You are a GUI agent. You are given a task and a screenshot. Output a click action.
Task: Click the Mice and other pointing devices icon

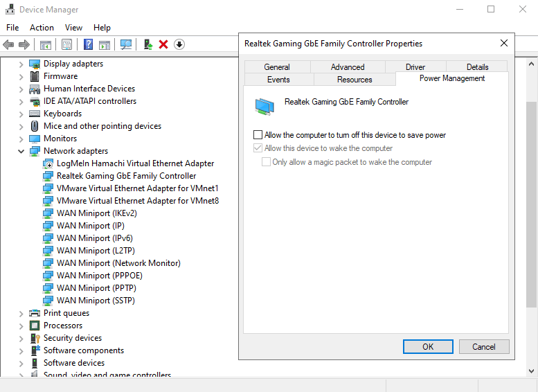coord(35,126)
